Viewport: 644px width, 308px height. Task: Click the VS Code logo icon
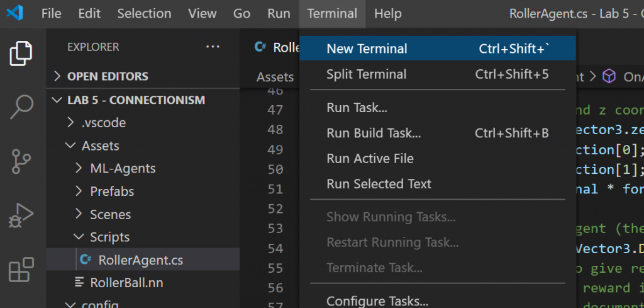pyautogui.click(x=15, y=14)
